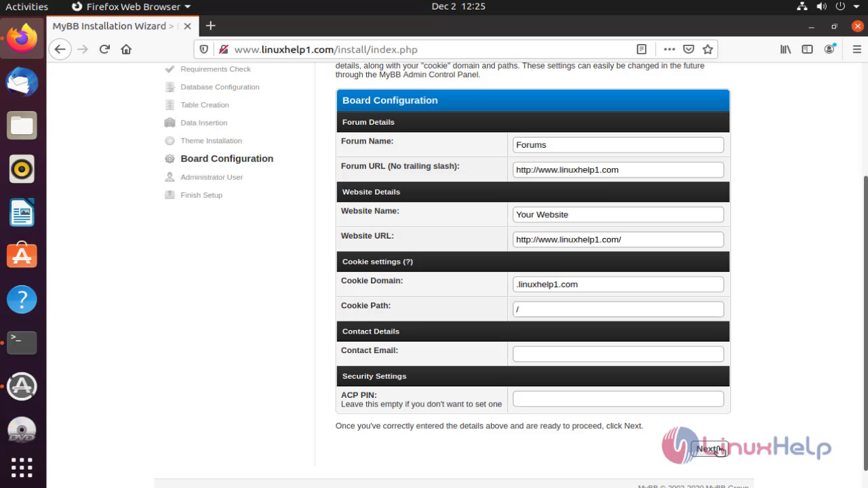The height and width of the screenshot is (488, 868).
Task: Select Board Configuration step
Action: point(226,159)
